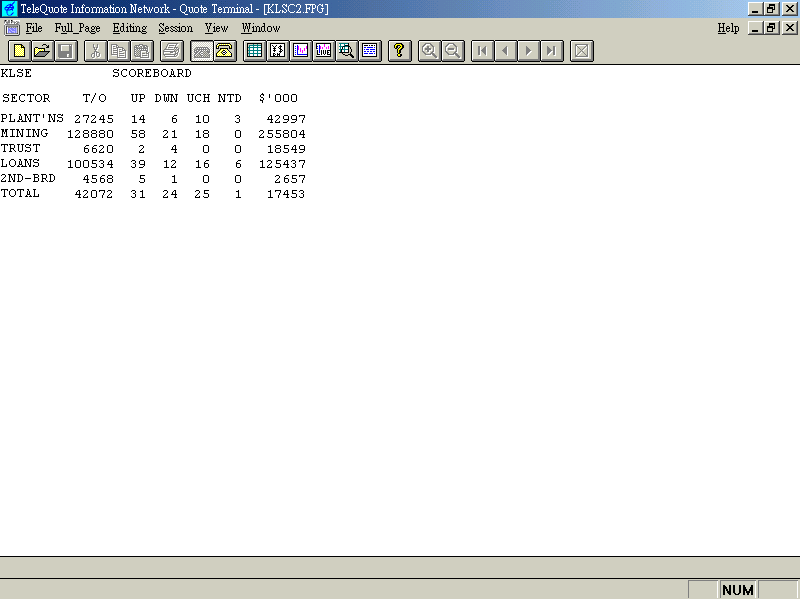Screen dimensions: 800x600
Task: Click the T/O column header
Action: [95, 98]
